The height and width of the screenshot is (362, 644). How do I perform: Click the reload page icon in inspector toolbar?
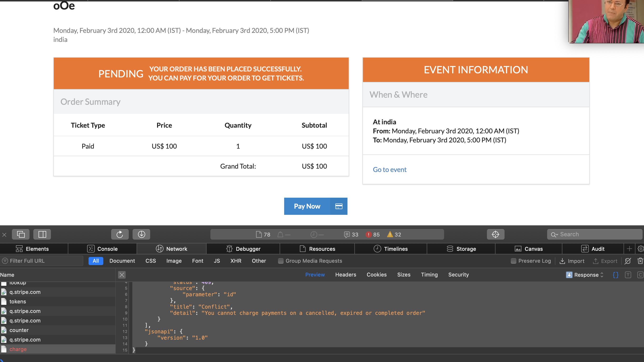point(120,234)
